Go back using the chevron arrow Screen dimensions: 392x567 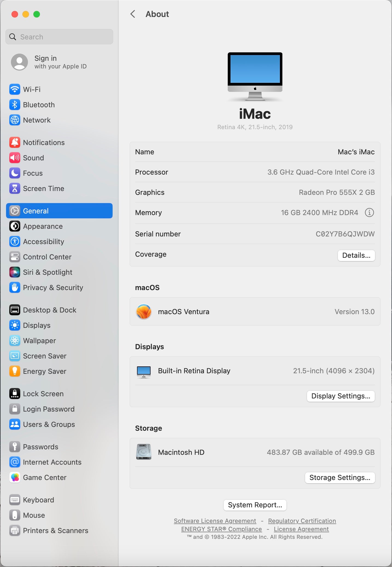pyautogui.click(x=133, y=14)
